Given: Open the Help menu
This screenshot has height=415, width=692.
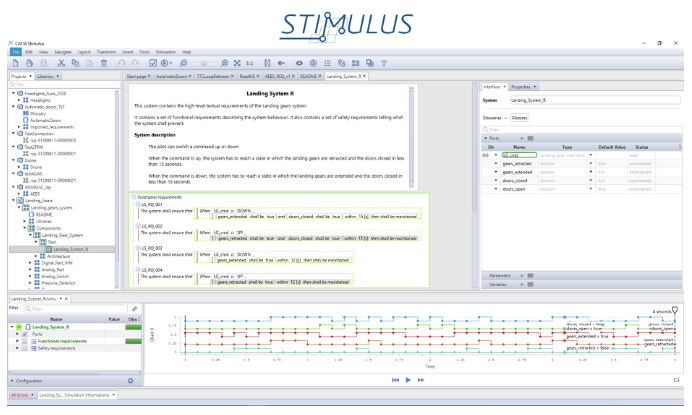Looking at the screenshot, I should (187, 52).
